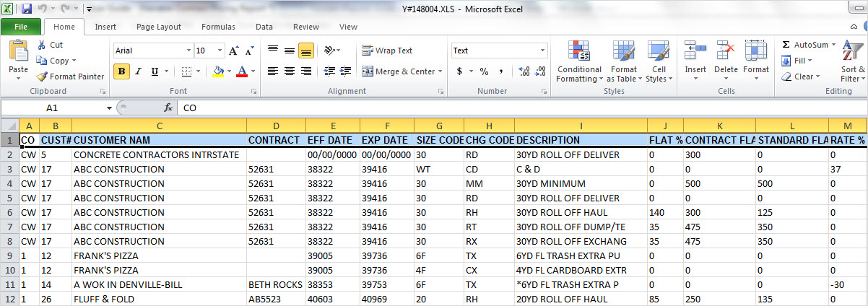Center cell text horizontally
Screen dimensions: 868x306
coord(289,71)
